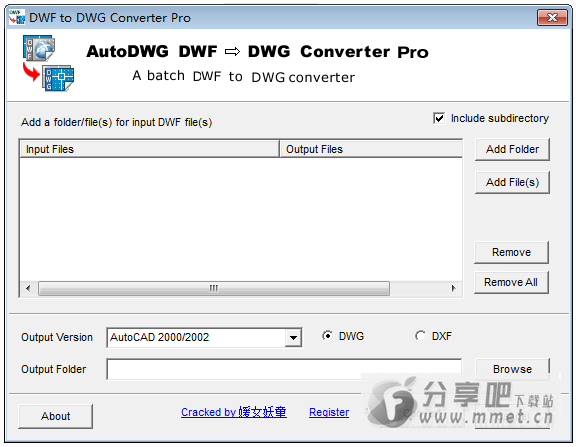Click the Add Folder button
The height and width of the screenshot is (447, 576).
(x=512, y=149)
